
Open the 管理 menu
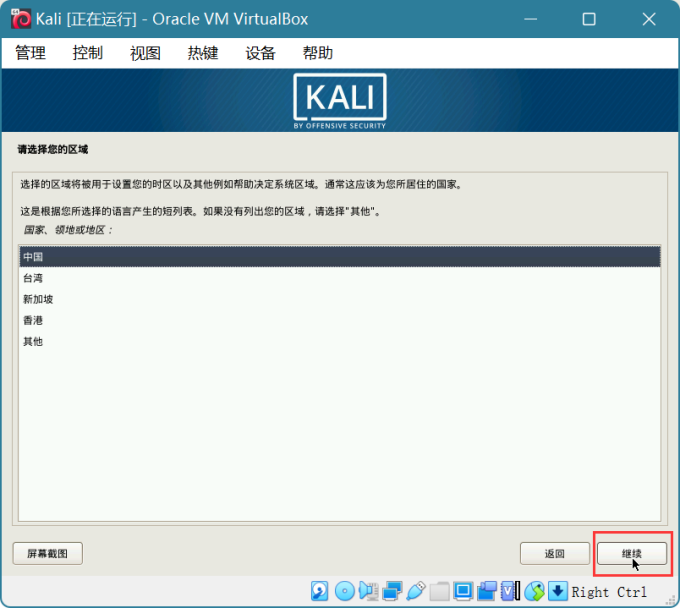coord(30,53)
